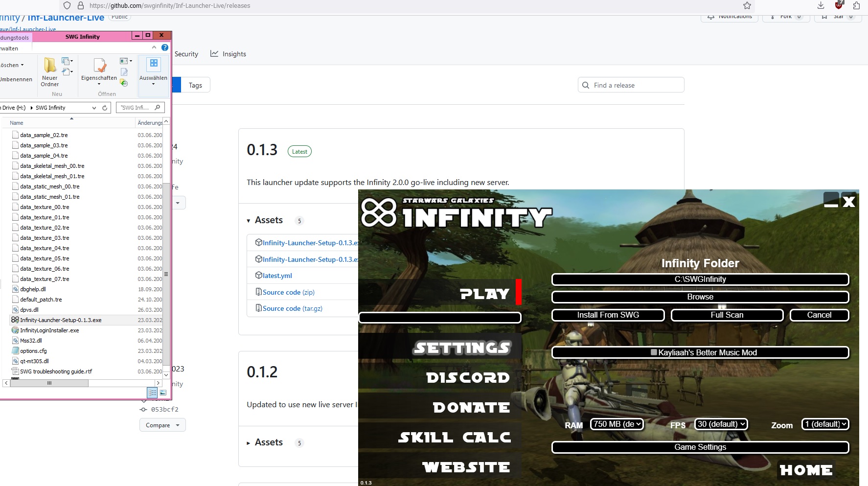Click the InfinityLoginInstaller.exe file icon
The width and height of the screenshot is (868, 486).
[x=15, y=330]
